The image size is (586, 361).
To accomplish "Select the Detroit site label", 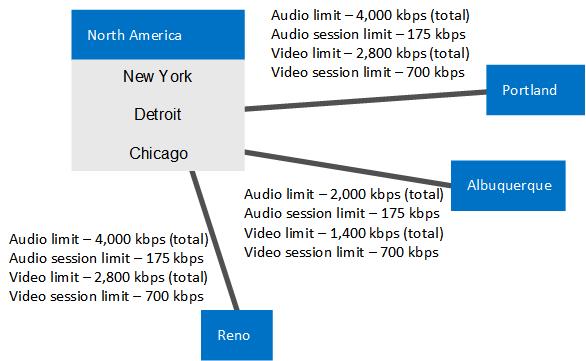I will [x=157, y=114].
